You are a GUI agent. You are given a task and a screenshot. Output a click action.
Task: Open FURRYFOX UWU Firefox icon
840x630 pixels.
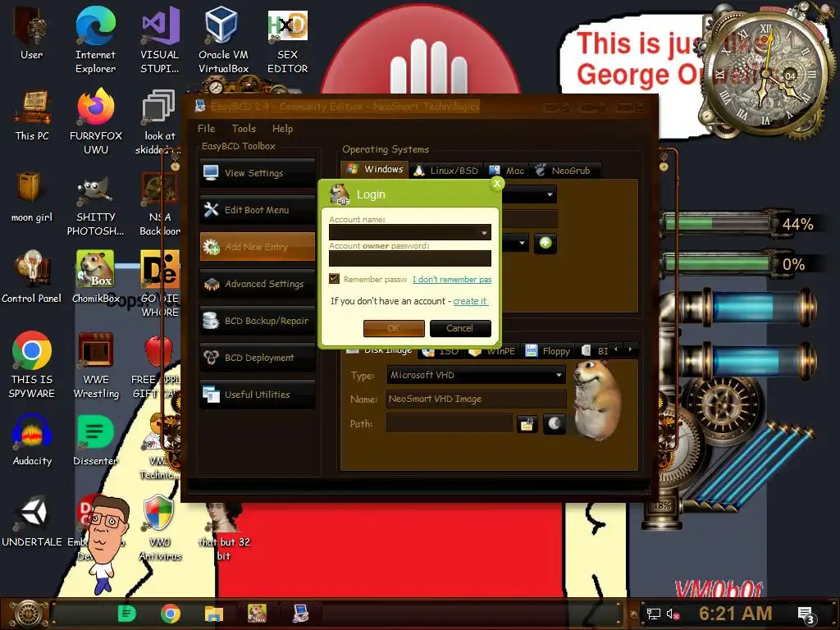pos(96,121)
